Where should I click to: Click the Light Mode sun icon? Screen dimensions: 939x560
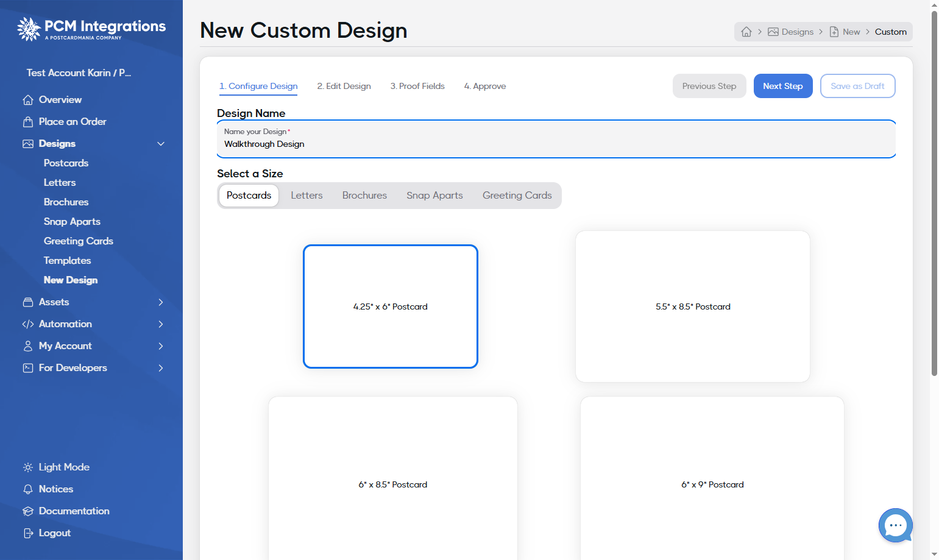pyautogui.click(x=28, y=467)
